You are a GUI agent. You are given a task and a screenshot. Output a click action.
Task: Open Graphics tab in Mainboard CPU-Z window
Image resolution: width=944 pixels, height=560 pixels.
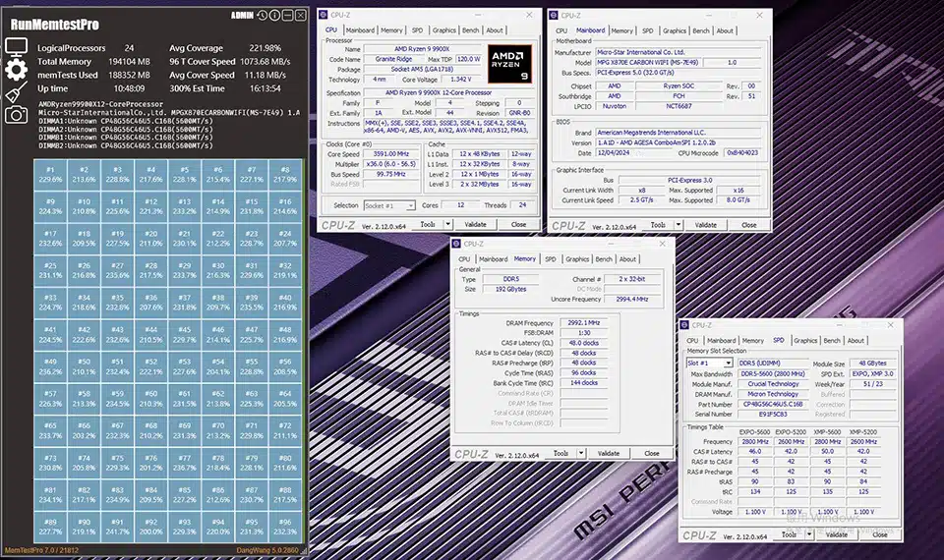click(x=675, y=30)
